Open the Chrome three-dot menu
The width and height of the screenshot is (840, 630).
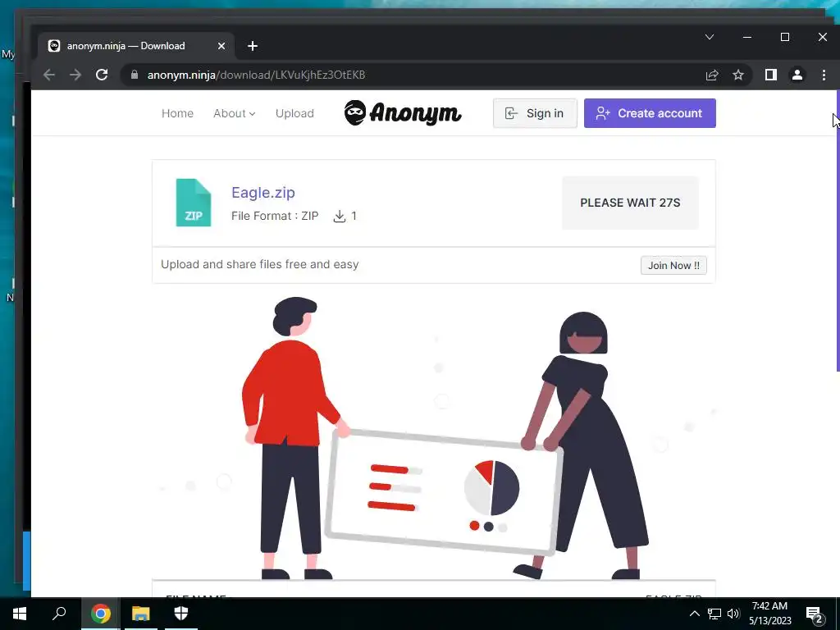click(824, 75)
